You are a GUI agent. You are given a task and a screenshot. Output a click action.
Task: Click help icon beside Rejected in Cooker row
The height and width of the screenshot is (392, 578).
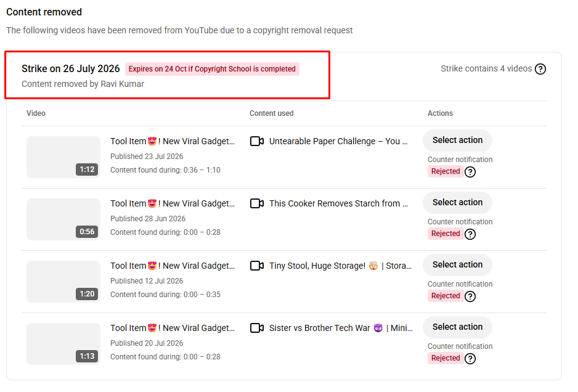[x=470, y=234]
